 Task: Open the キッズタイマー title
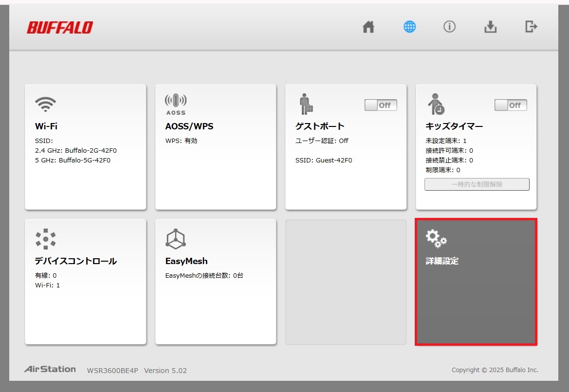tap(454, 126)
